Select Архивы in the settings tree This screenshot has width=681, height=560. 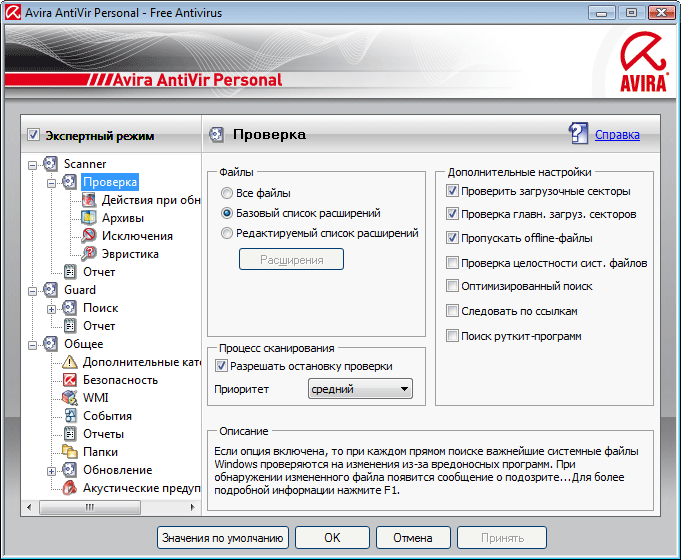point(123,218)
